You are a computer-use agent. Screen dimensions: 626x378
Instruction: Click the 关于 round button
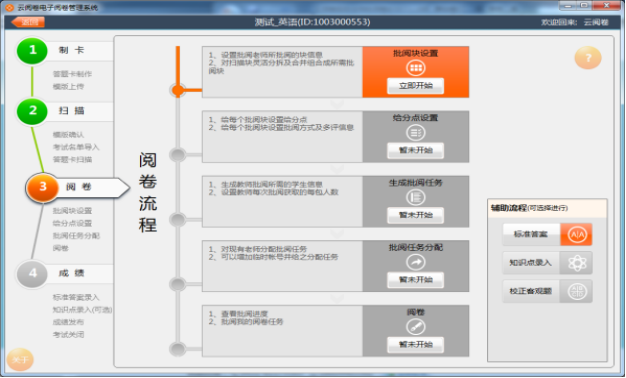coord(20,360)
